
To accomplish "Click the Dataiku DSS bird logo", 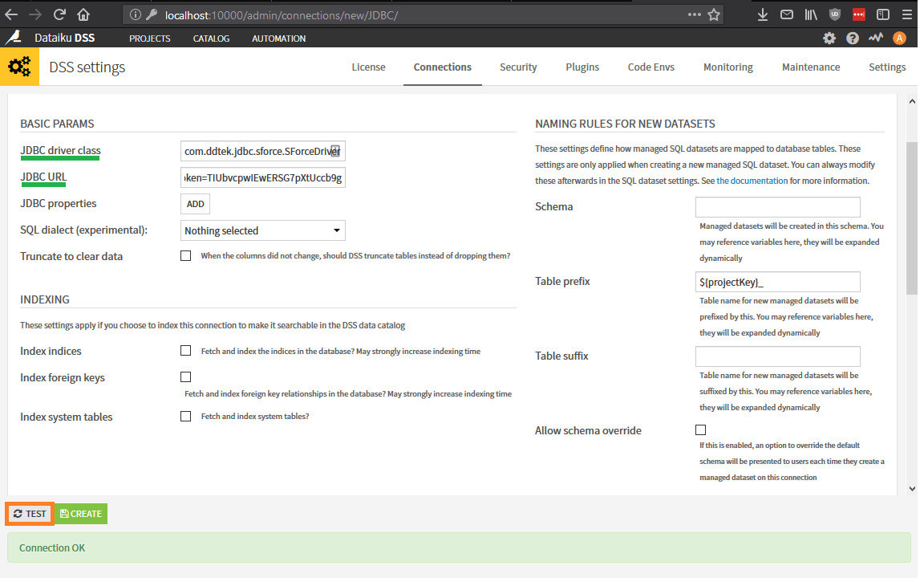I will 13,38.
